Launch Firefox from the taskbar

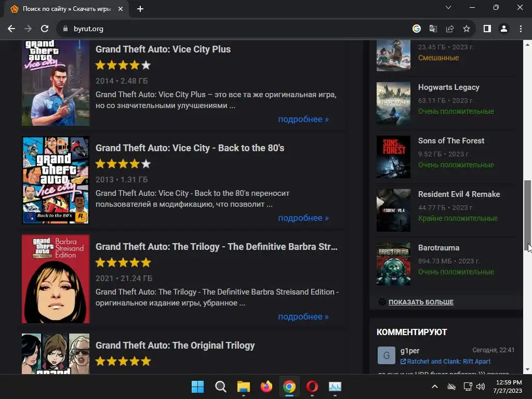click(x=267, y=387)
